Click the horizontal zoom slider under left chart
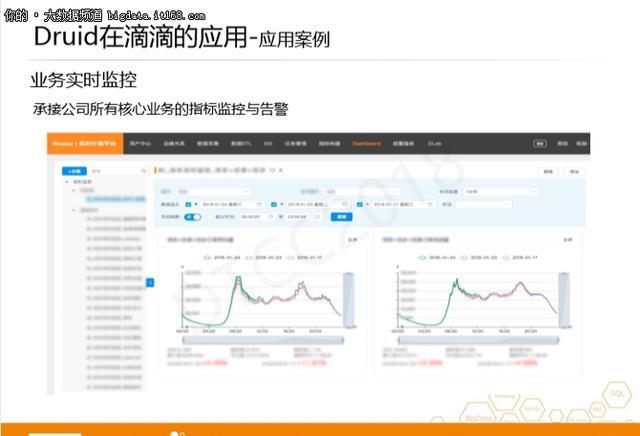The height and width of the screenshot is (436, 640). coord(263,340)
